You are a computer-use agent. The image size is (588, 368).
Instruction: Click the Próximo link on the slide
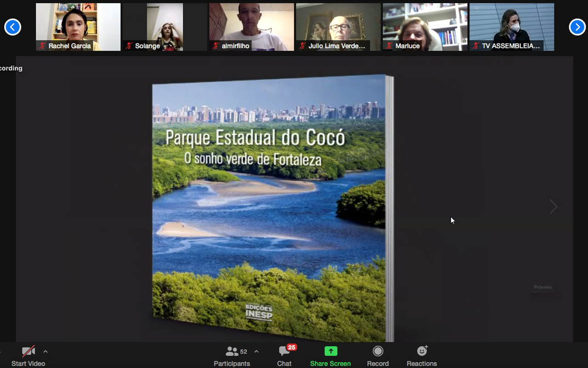pyautogui.click(x=543, y=287)
